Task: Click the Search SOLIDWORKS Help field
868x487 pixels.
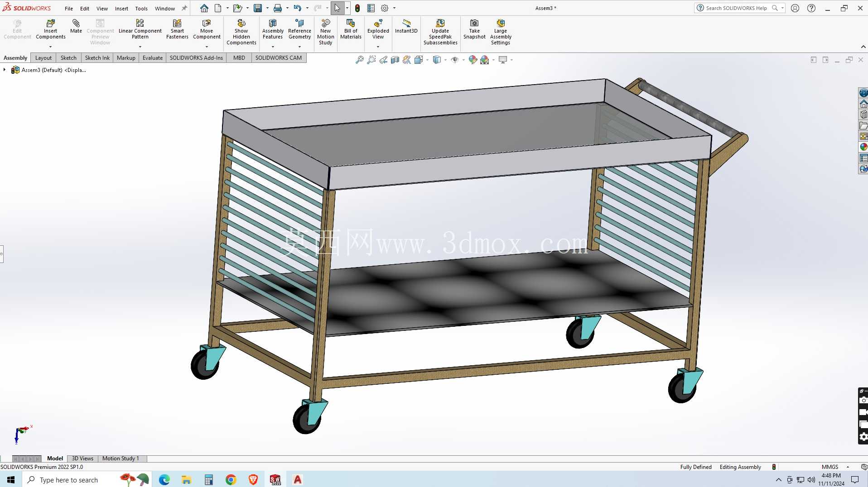Action: [736, 8]
